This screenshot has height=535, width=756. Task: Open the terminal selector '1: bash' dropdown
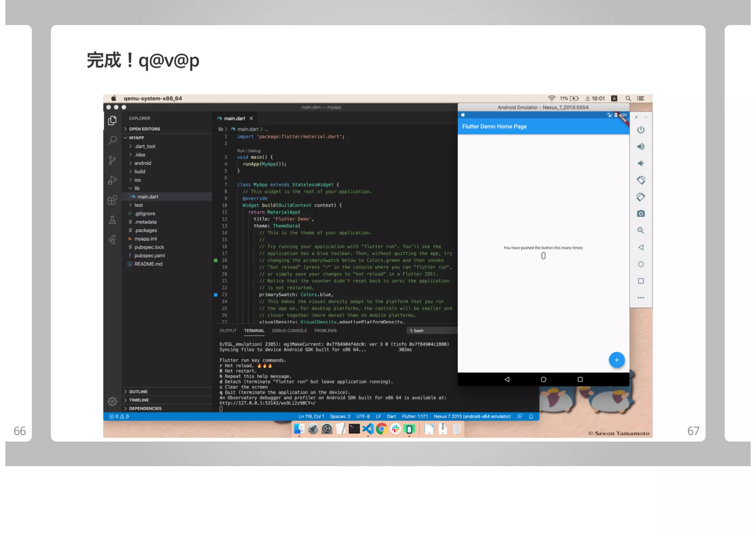coord(432,331)
